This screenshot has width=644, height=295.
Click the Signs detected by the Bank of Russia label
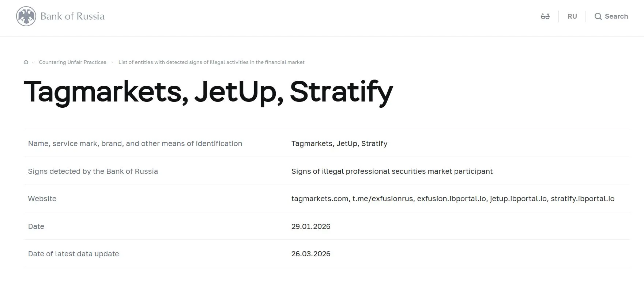tap(93, 171)
